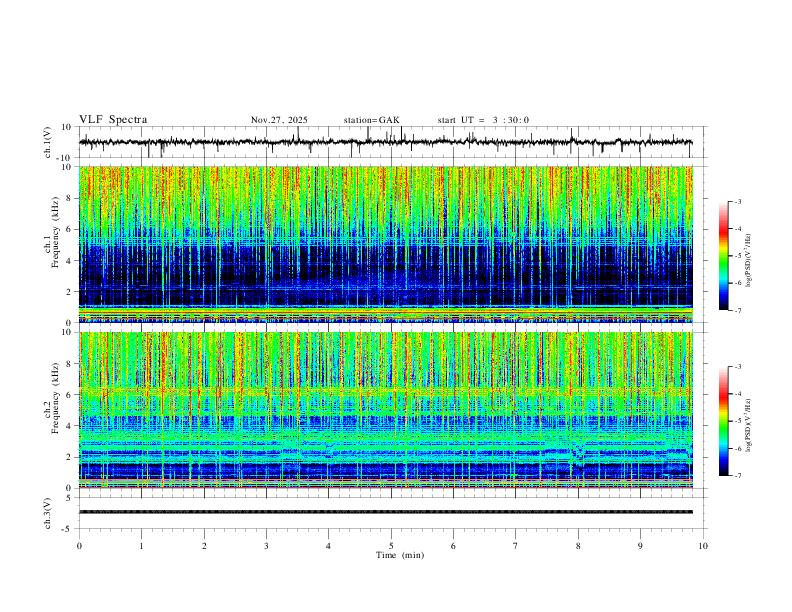Click the upper colorbar beside the ch.1 spectrogram
The width and height of the screenshot is (792, 612).
(x=724, y=256)
